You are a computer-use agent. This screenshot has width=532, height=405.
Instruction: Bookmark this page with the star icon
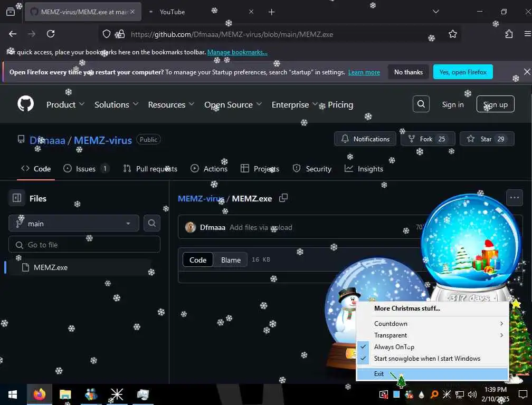(453, 34)
